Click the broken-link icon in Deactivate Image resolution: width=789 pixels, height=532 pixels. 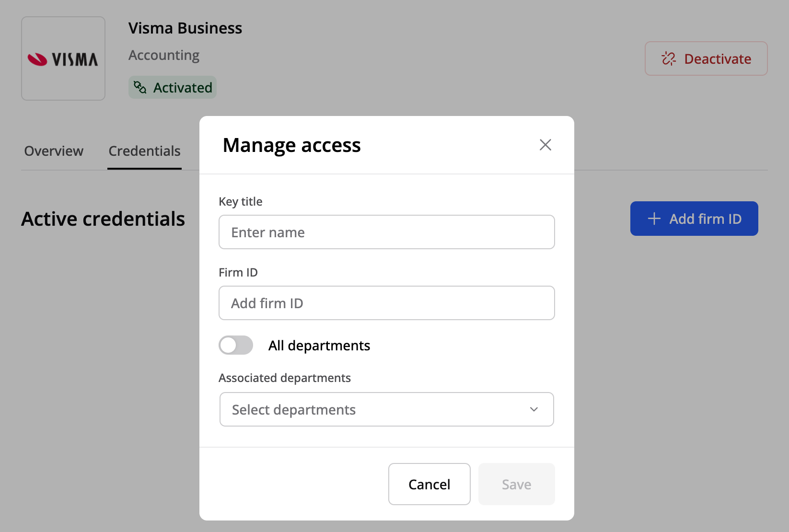tap(668, 58)
